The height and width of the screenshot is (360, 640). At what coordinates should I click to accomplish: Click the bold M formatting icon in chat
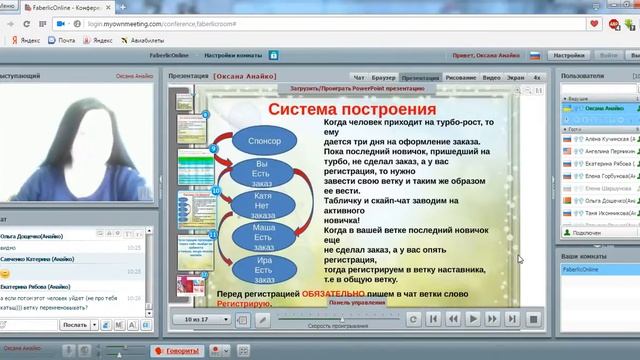click(119, 325)
